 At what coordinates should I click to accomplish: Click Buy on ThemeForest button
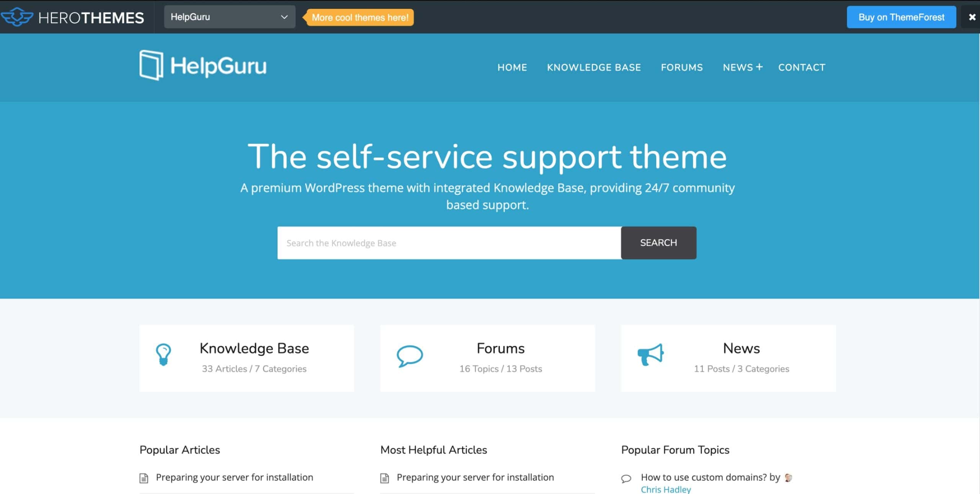click(x=901, y=17)
